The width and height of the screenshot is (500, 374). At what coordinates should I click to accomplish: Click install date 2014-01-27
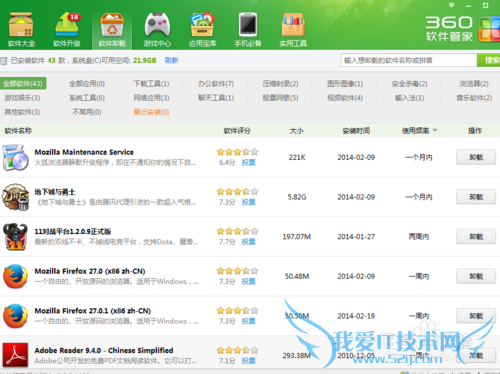pos(356,237)
